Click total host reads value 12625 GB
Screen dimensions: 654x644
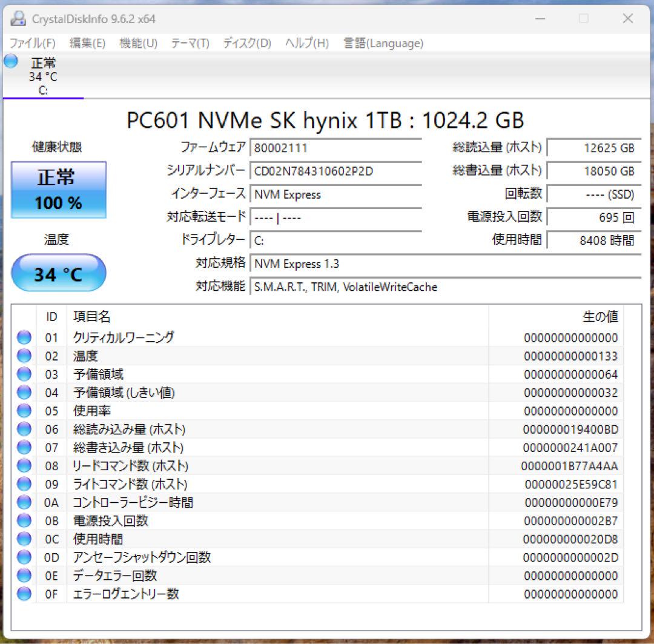pyautogui.click(x=594, y=148)
